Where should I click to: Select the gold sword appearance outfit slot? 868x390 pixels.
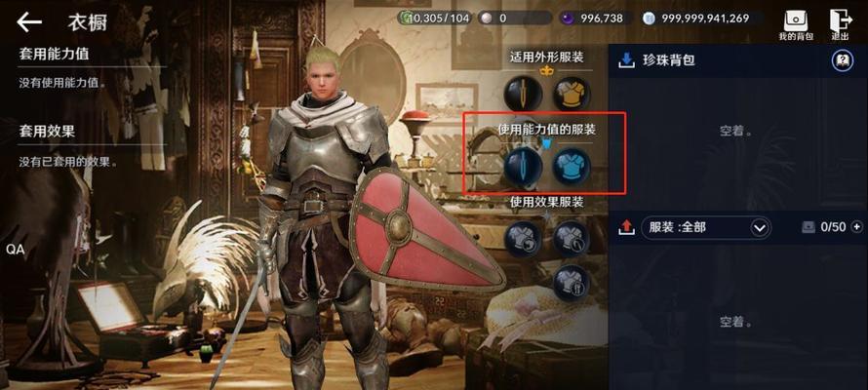point(523,94)
